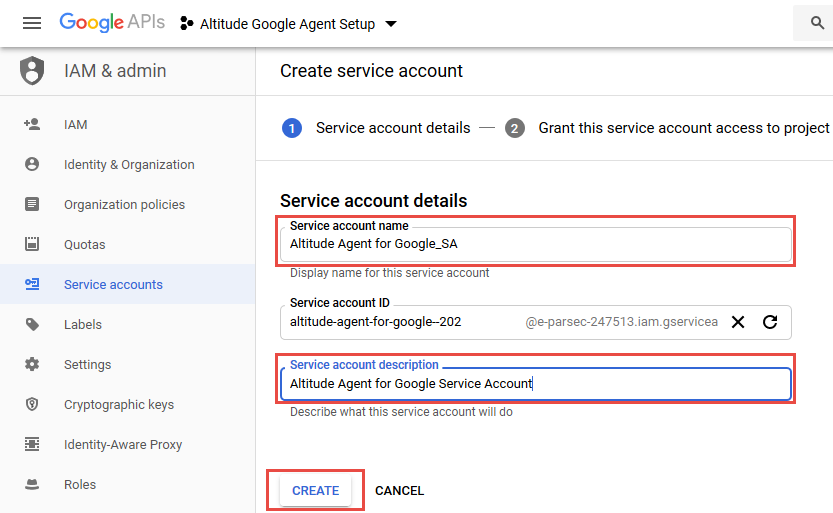Image resolution: width=833 pixels, height=513 pixels.
Task: Open the IAM page in sidebar
Action: pyautogui.click(x=75, y=125)
